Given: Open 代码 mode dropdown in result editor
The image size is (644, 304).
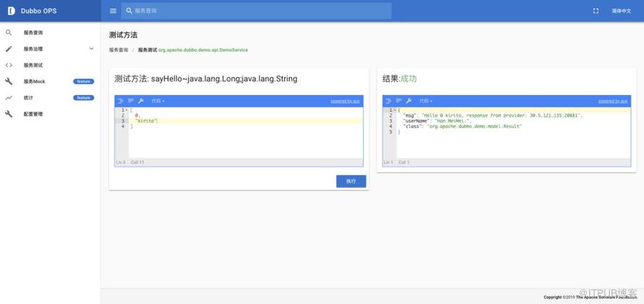Looking at the screenshot, I should coord(425,101).
